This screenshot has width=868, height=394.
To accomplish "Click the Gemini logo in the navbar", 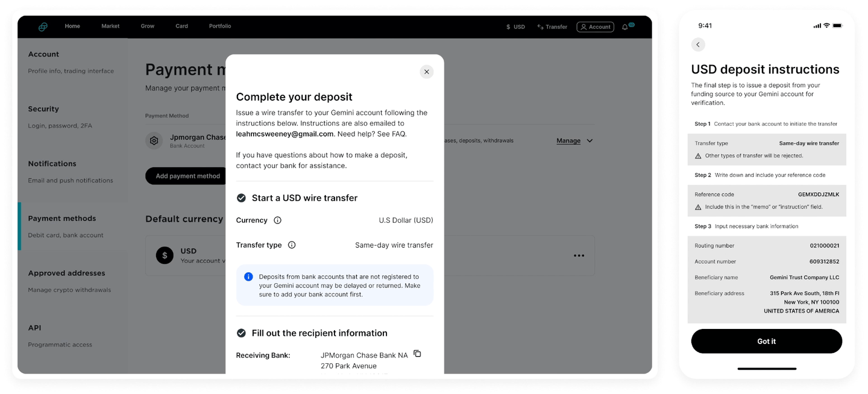I will point(43,27).
